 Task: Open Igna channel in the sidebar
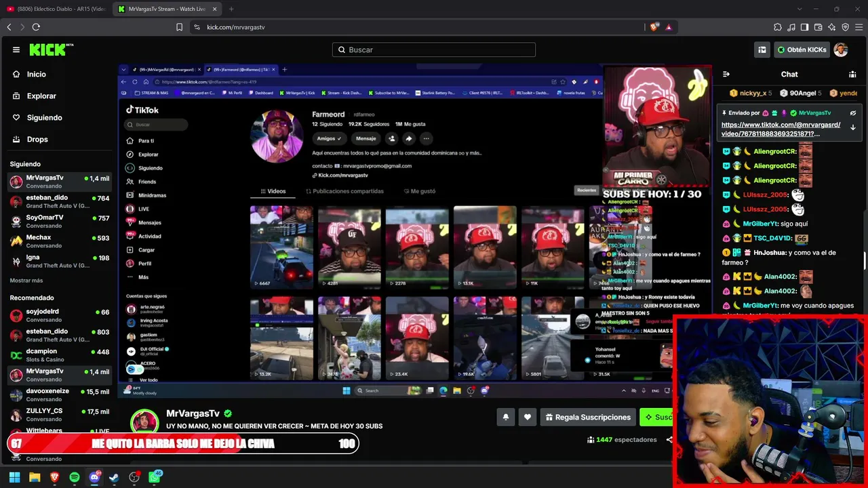59,261
